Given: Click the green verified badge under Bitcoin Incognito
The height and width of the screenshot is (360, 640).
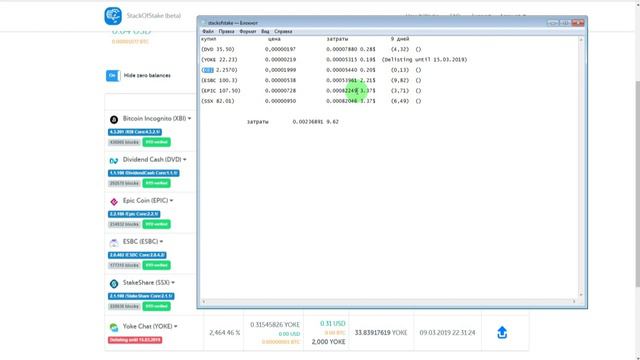Looking at the screenshot, I should 156,142.
